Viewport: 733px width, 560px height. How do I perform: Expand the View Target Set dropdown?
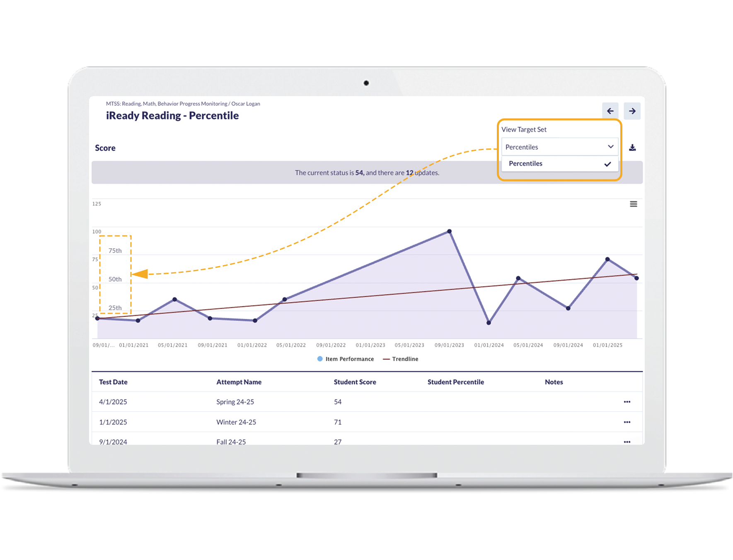(x=559, y=147)
